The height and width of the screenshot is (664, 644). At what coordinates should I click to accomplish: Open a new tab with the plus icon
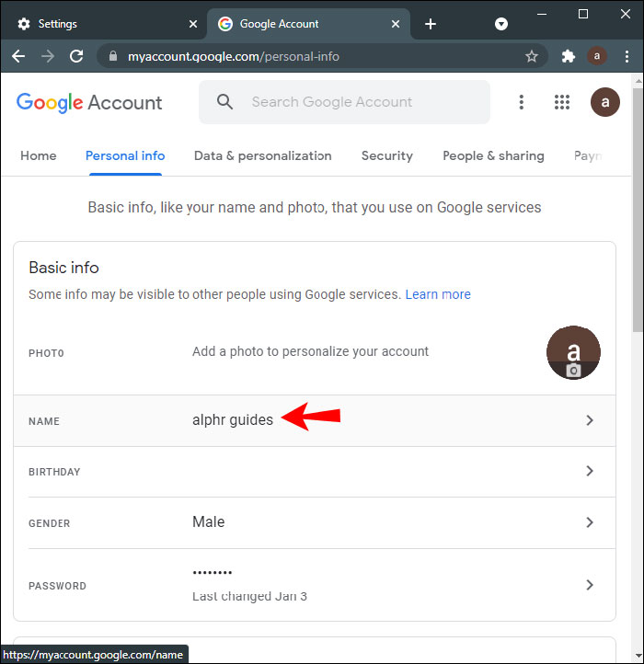click(x=431, y=24)
